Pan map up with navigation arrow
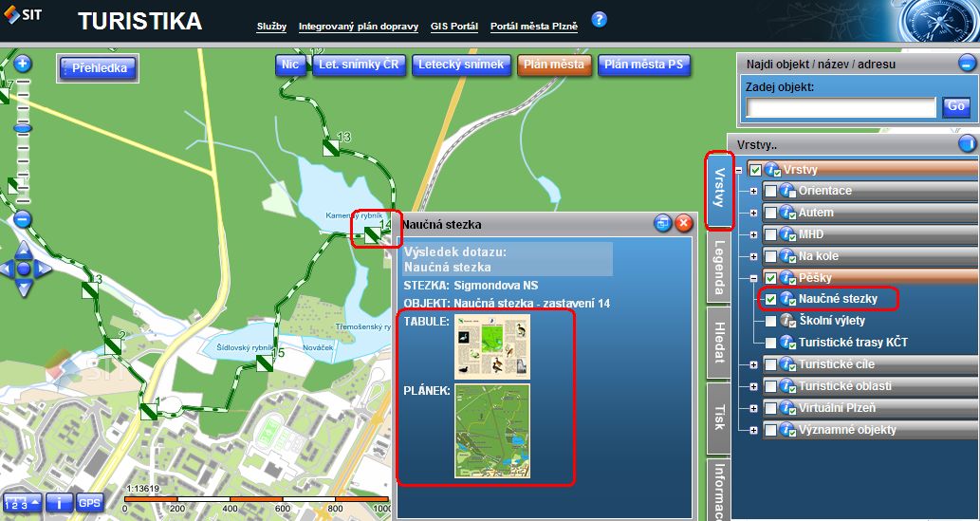This screenshot has height=521, width=980. click(x=24, y=250)
